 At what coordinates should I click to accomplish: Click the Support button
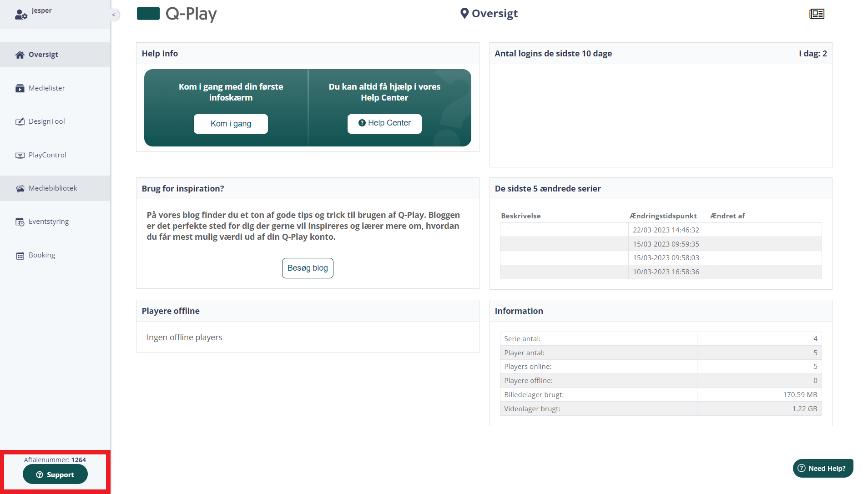pyautogui.click(x=55, y=474)
